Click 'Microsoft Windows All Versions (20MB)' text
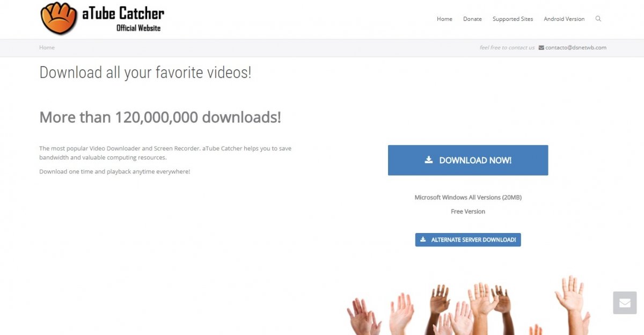The height and width of the screenshot is (335, 644). (468, 198)
